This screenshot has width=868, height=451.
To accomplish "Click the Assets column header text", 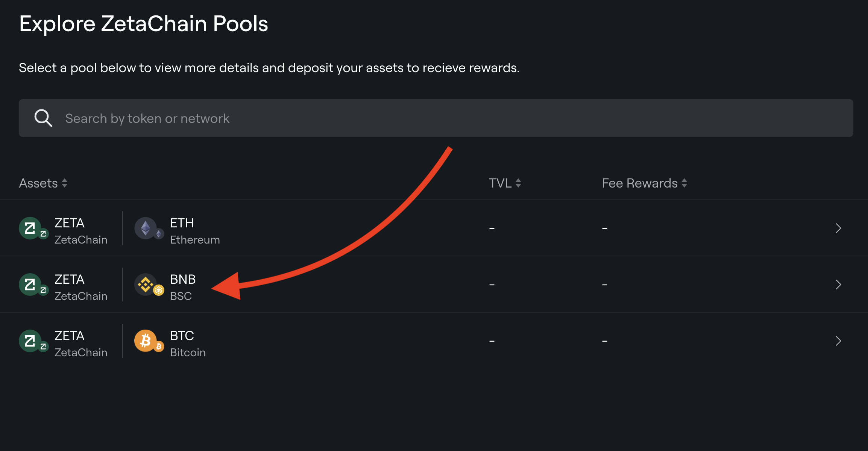I will (x=38, y=183).
